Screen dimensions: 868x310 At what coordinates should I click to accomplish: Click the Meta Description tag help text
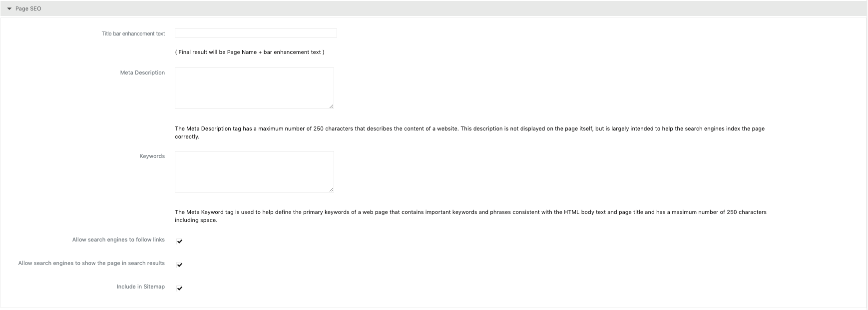pos(469,132)
